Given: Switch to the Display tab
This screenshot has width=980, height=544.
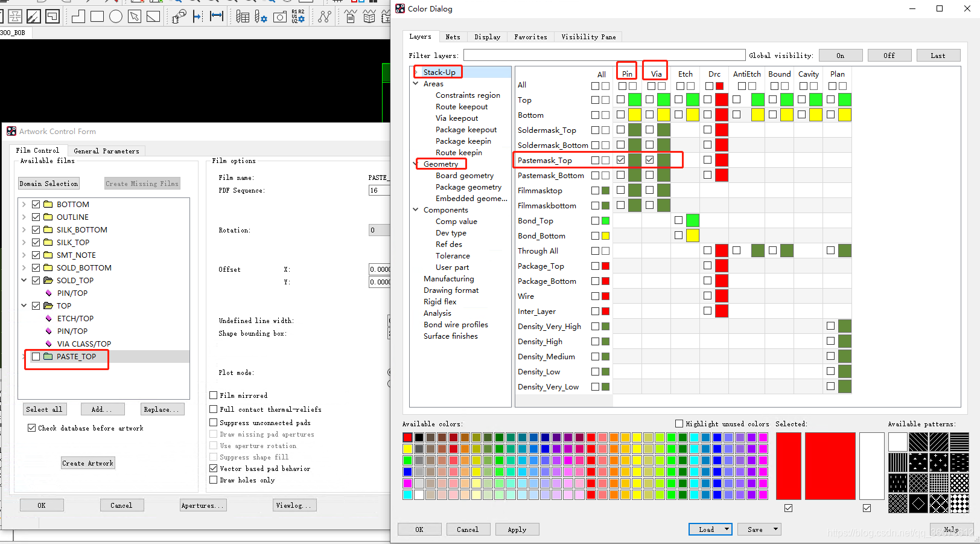Looking at the screenshot, I should (487, 37).
